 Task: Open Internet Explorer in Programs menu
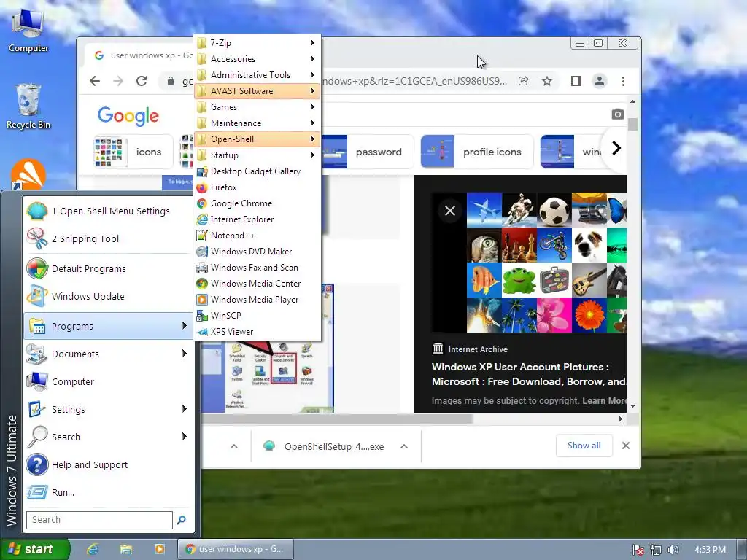click(258, 219)
